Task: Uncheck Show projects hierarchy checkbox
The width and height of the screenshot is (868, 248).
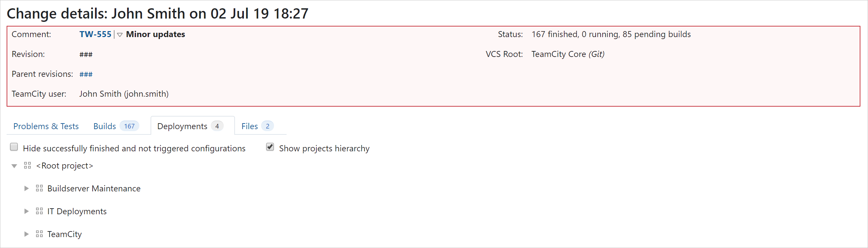Action: pos(270,147)
